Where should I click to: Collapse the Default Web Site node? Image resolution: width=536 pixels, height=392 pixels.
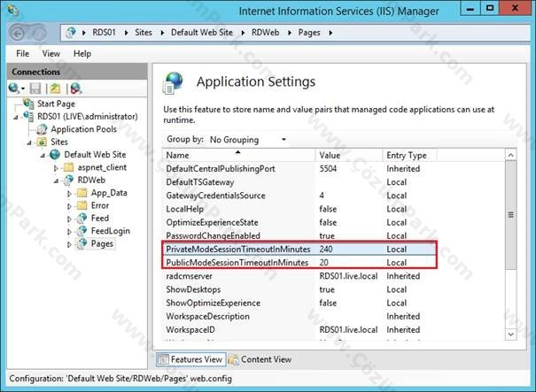coord(43,156)
